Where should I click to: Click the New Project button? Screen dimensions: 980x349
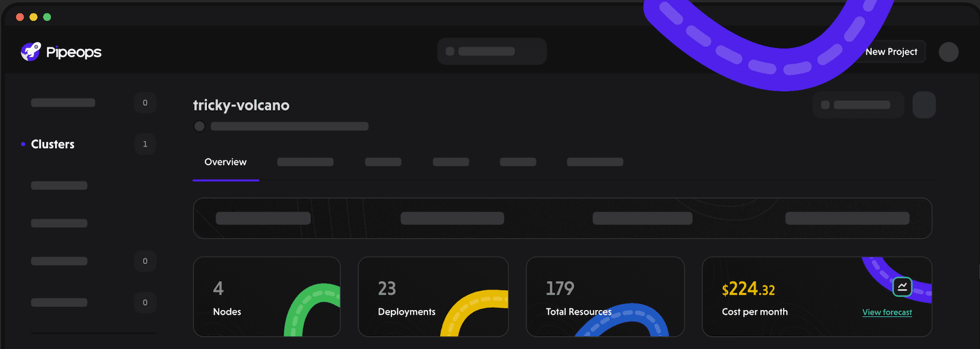point(891,52)
